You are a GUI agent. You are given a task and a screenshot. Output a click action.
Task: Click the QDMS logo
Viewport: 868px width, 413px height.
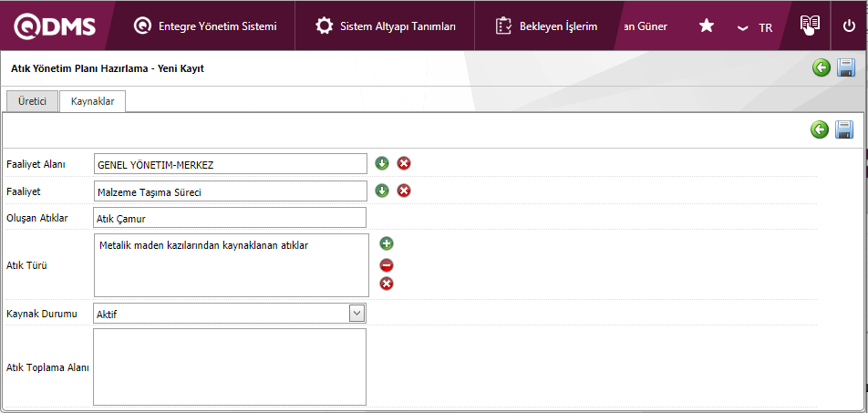(x=55, y=26)
